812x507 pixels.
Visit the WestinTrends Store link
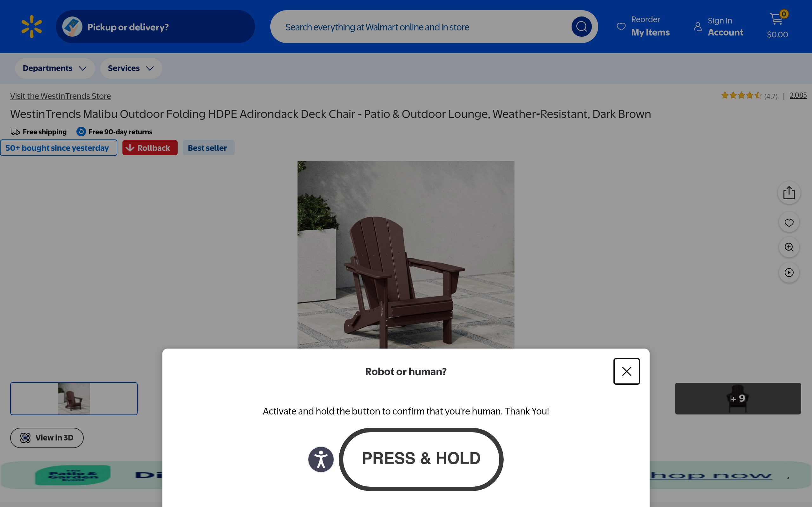click(60, 96)
